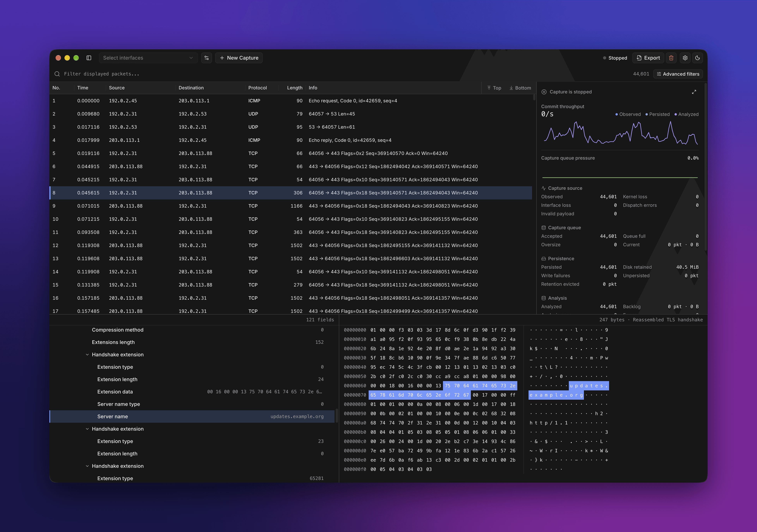Image resolution: width=757 pixels, height=532 pixels.
Task: Select the Extension data field row
Action: point(192,392)
